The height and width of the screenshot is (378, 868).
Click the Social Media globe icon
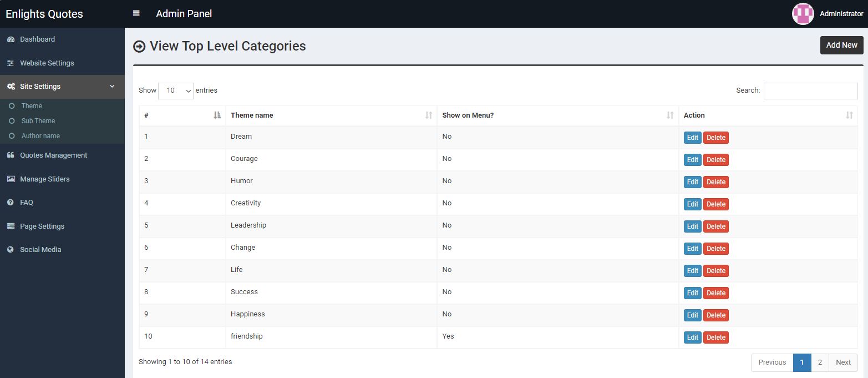[x=10, y=250]
